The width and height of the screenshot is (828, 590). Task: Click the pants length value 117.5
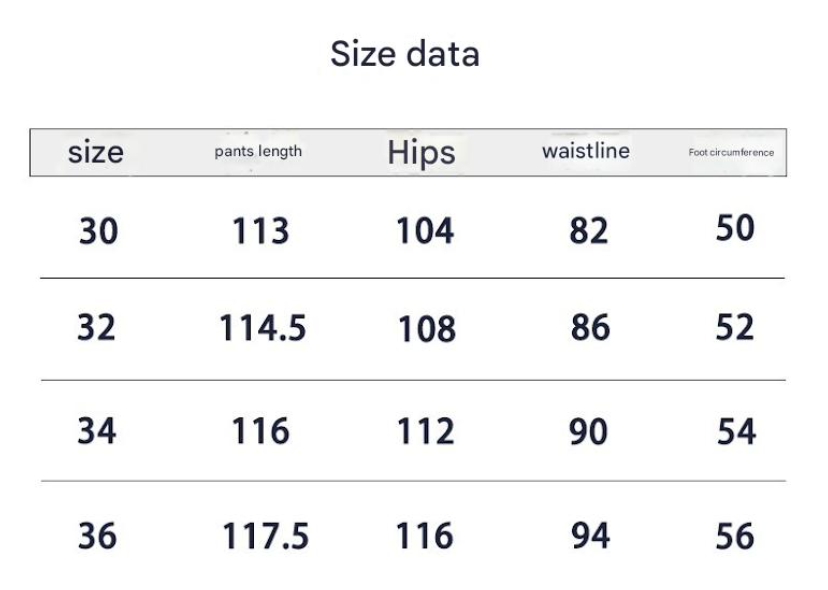point(266,537)
